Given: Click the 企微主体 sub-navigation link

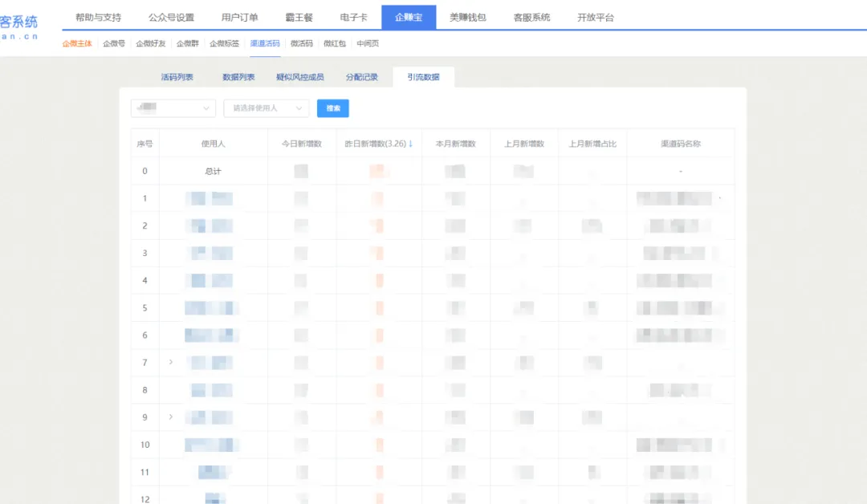Looking at the screenshot, I should point(77,43).
